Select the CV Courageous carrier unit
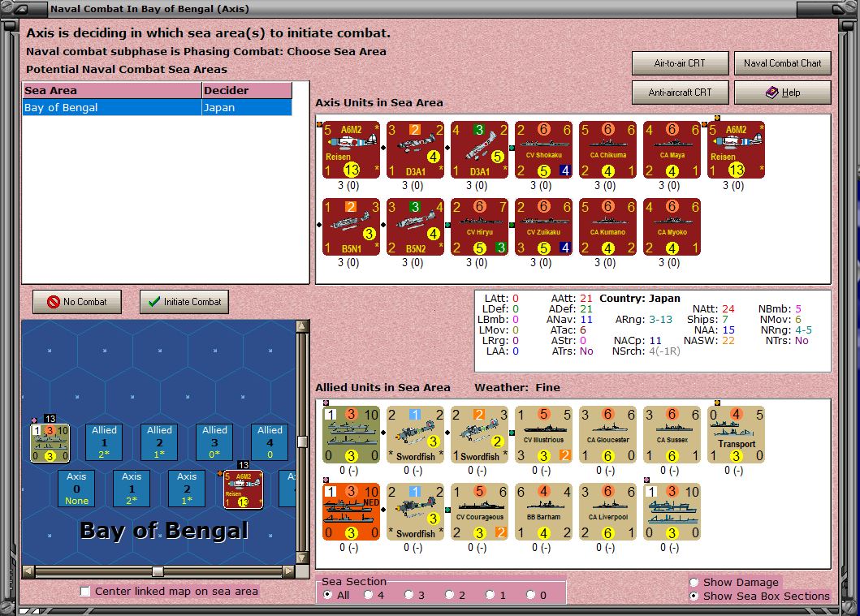The image size is (860, 616). (479, 512)
